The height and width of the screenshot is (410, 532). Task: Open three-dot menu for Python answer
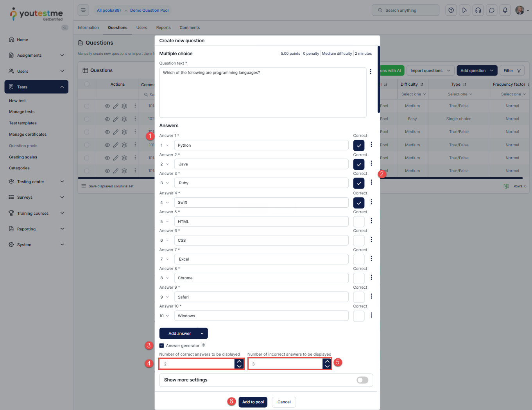coord(371,145)
